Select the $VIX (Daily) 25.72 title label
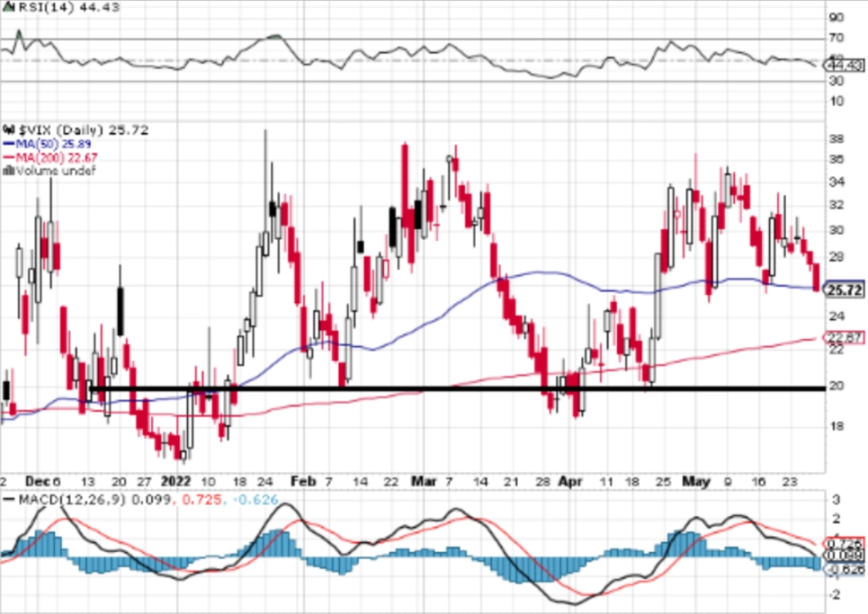This screenshot has width=868, height=614. pos(83,130)
